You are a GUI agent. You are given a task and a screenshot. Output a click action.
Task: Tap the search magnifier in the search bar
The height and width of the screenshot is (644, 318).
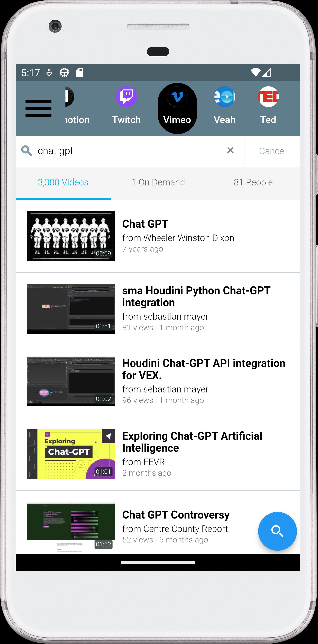pos(27,151)
